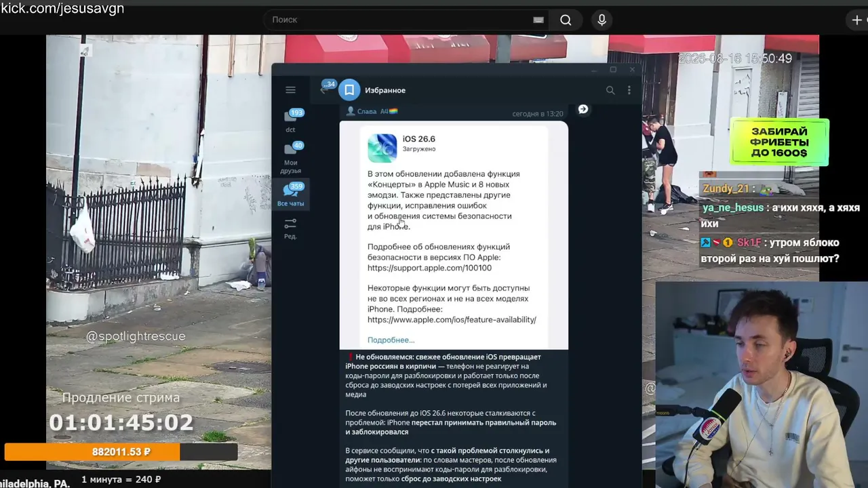Click the 882011.53 ₽ donation progress bar

[x=121, y=451]
